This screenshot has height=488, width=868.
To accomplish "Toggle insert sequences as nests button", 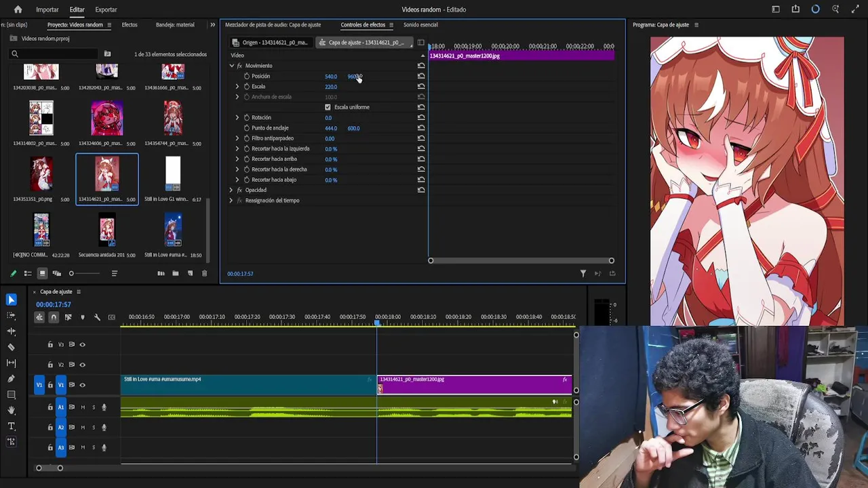I will pos(39,317).
